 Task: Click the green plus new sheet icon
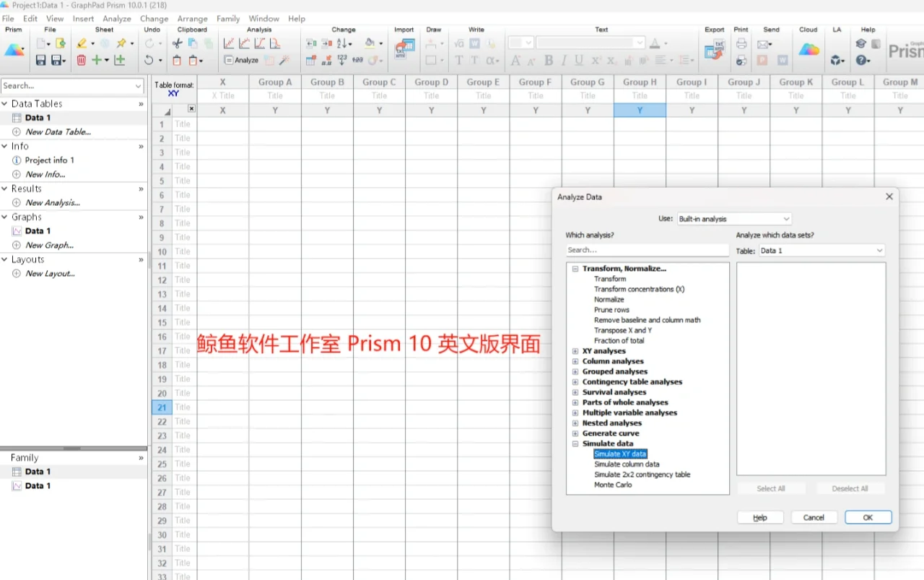pos(96,61)
